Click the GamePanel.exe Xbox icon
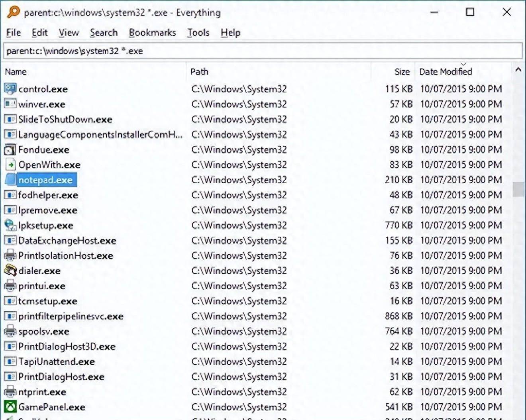 [x=10, y=406]
